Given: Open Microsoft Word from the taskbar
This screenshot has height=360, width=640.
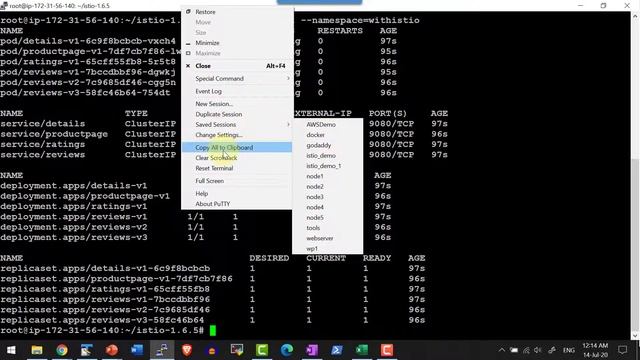Looking at the screenshot, I should 137,350.
